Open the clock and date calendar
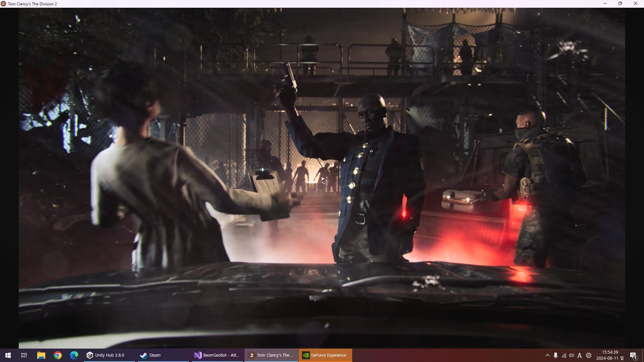Image resolution: width=644 pixels, height=362 pixels. tap(610, 355)
